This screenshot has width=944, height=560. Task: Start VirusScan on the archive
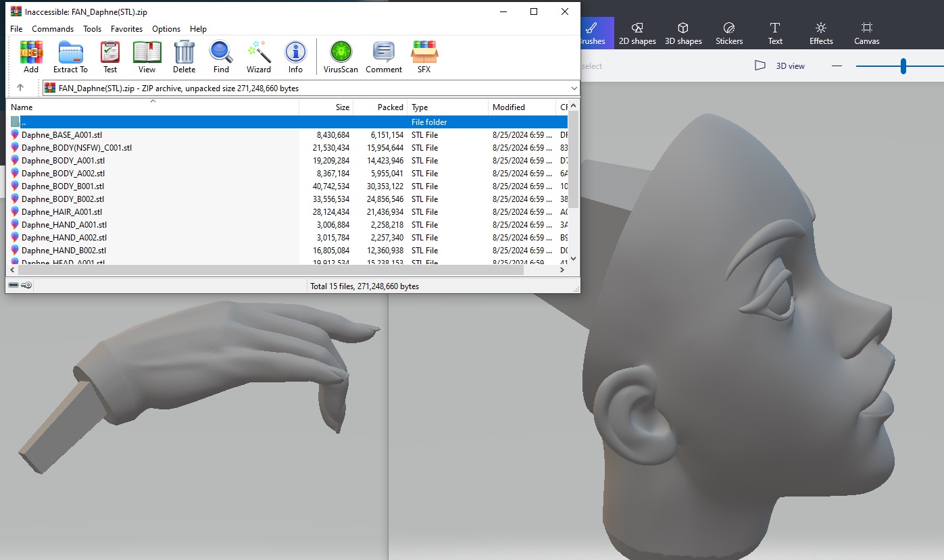(341, 57)
